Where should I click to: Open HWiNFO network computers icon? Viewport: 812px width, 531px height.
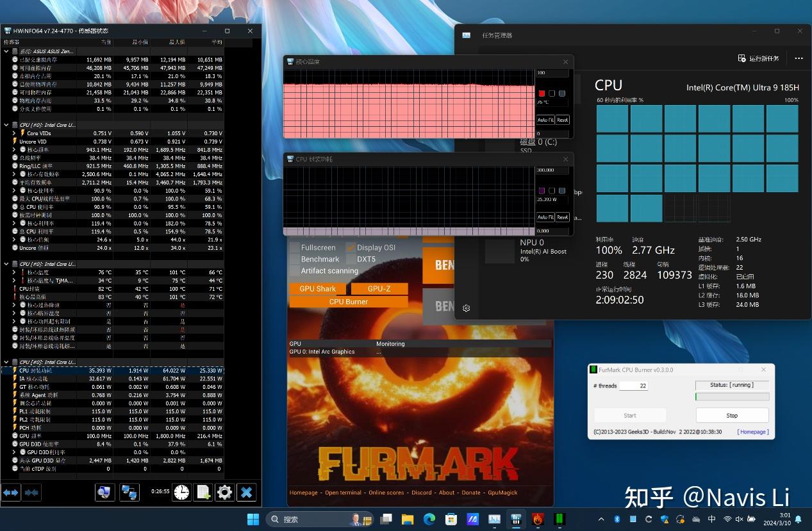(x=130, y=492)
